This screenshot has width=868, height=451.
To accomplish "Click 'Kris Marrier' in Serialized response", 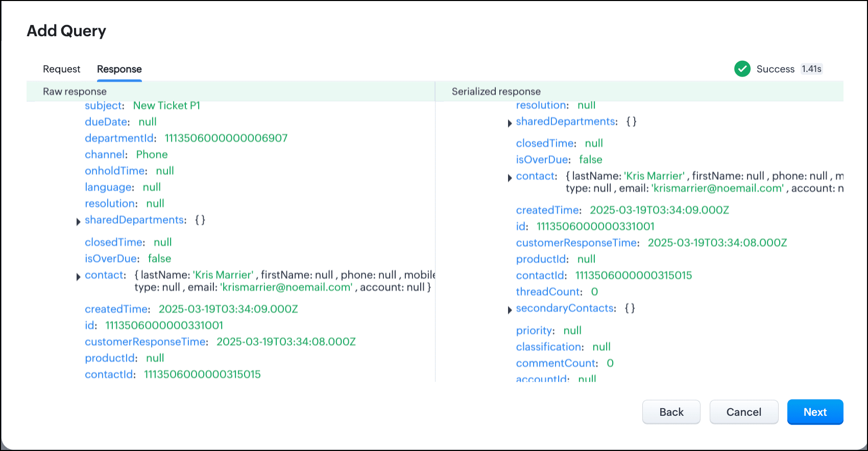I will point(654,176).
